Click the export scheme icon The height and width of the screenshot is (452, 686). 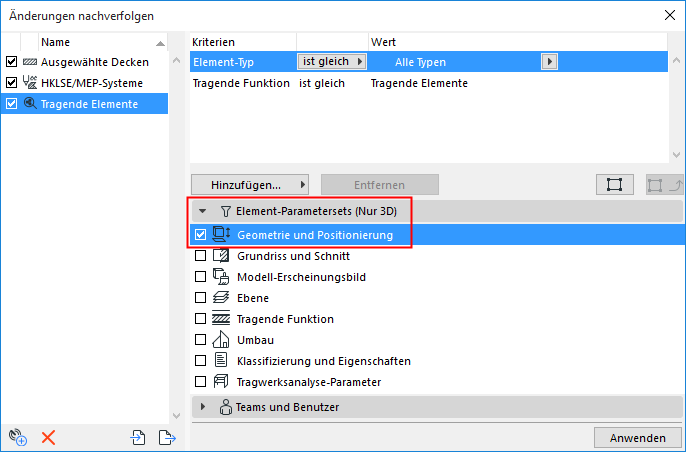[167, 437]
